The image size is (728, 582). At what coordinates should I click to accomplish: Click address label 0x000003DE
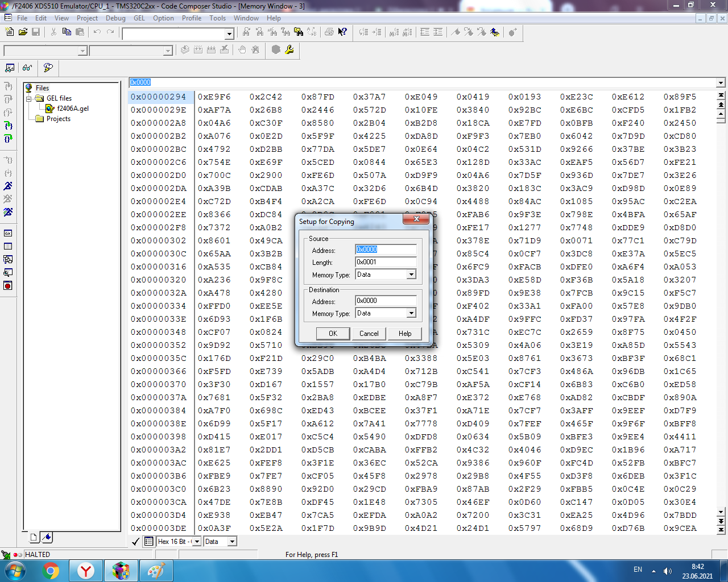pyautogui.click(x=159, y=528)
